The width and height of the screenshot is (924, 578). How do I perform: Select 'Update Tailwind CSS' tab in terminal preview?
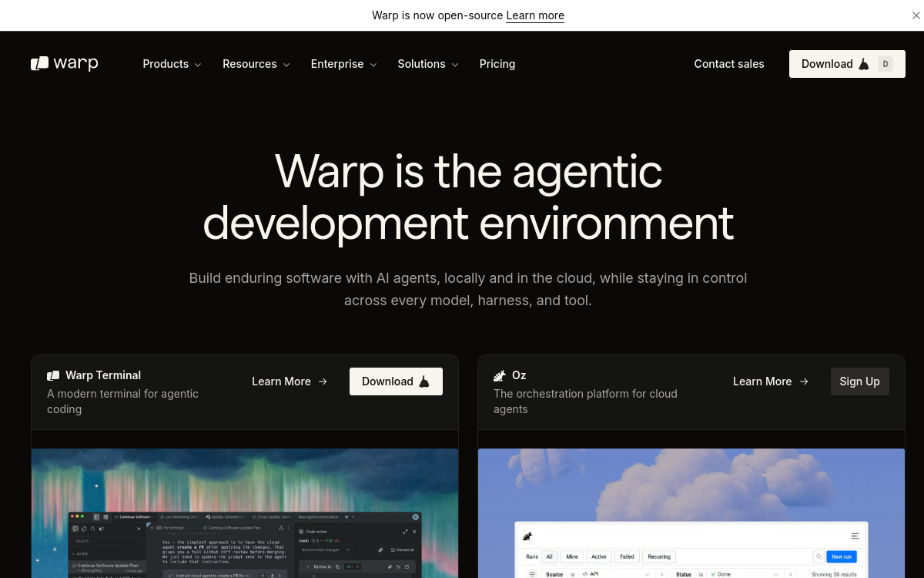pos(226,517)
